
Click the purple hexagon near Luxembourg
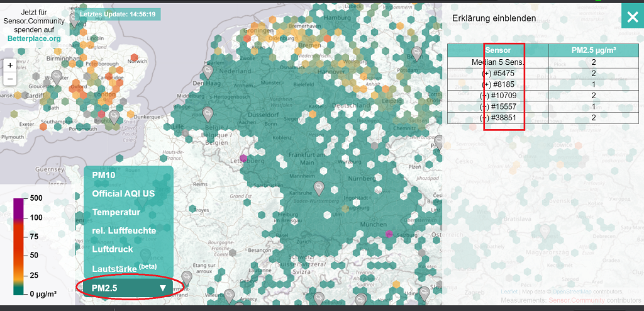pyautogui.click(x=243, y=158)
